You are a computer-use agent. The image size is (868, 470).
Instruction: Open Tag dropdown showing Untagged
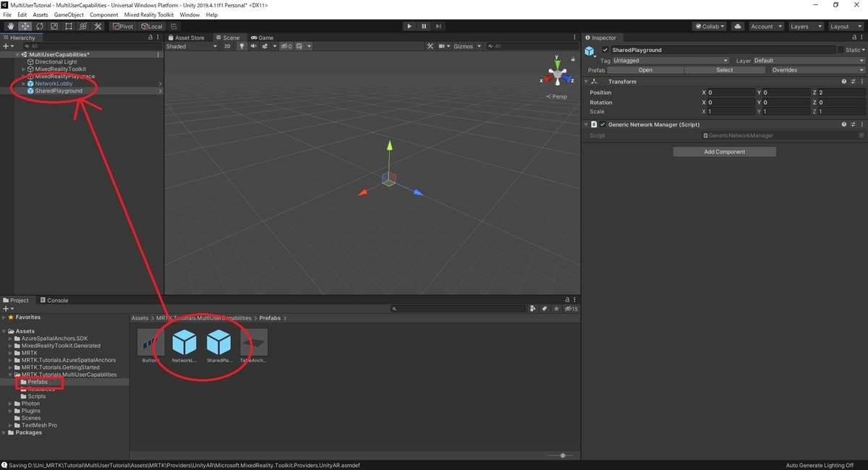671,61
